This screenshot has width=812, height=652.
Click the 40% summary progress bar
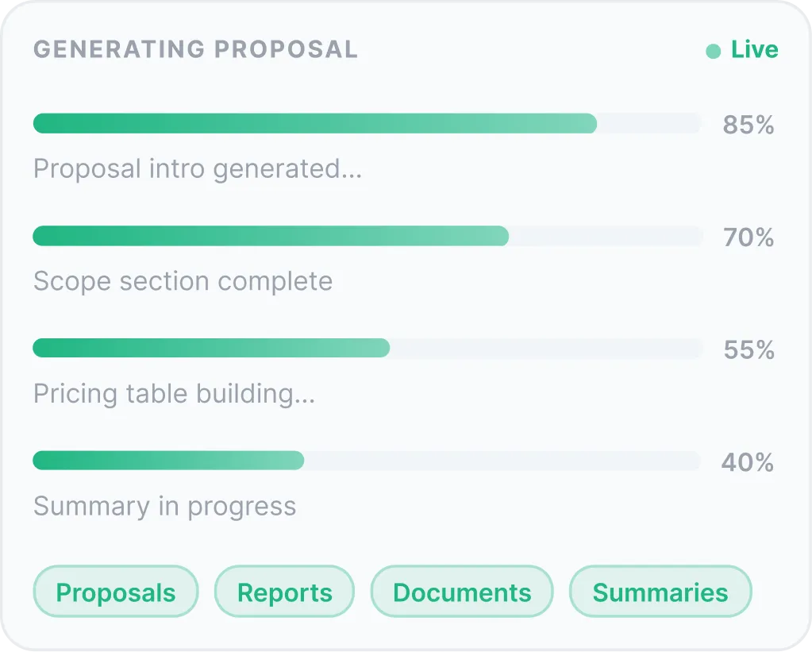(367, 461)
